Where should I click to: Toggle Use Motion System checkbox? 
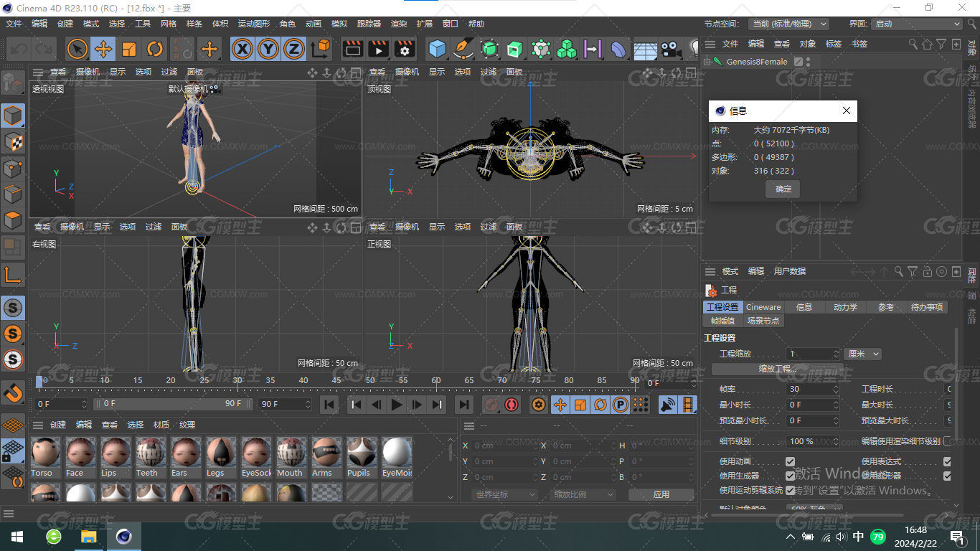click(790, 490)
